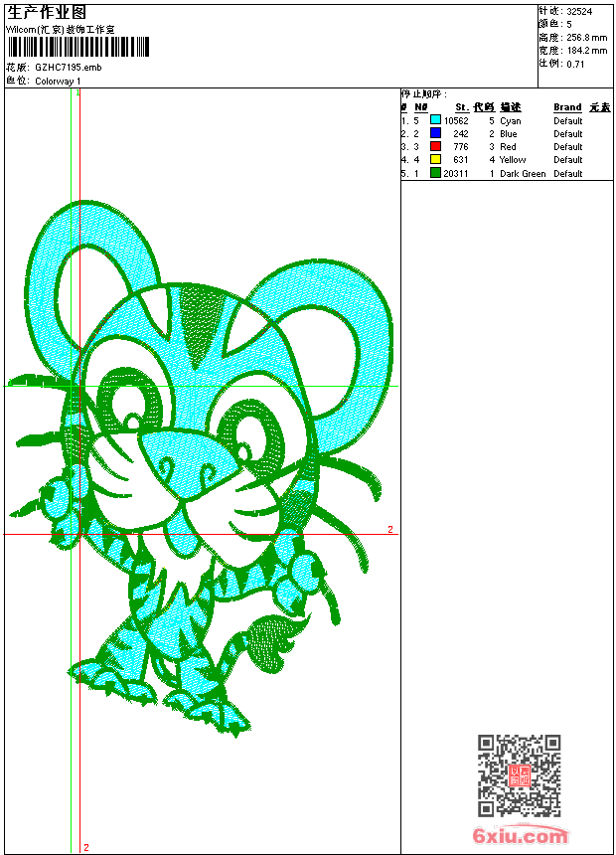Click the QR code image
This screenshot has height=855, width=616.
click(519, 774)
